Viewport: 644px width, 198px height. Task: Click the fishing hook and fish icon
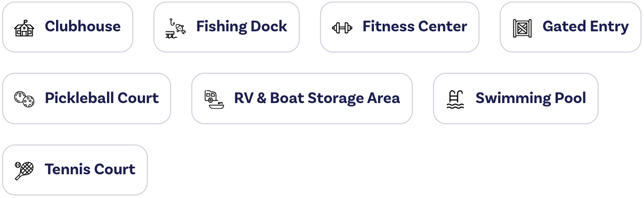tap(176, 27)
